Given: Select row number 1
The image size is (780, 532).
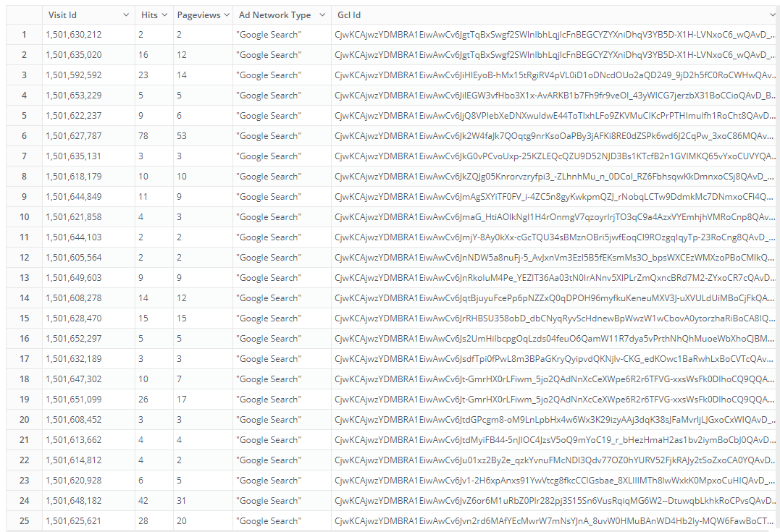Looking at the screenshot, I should pyautogui.click(x=24, y=35).
